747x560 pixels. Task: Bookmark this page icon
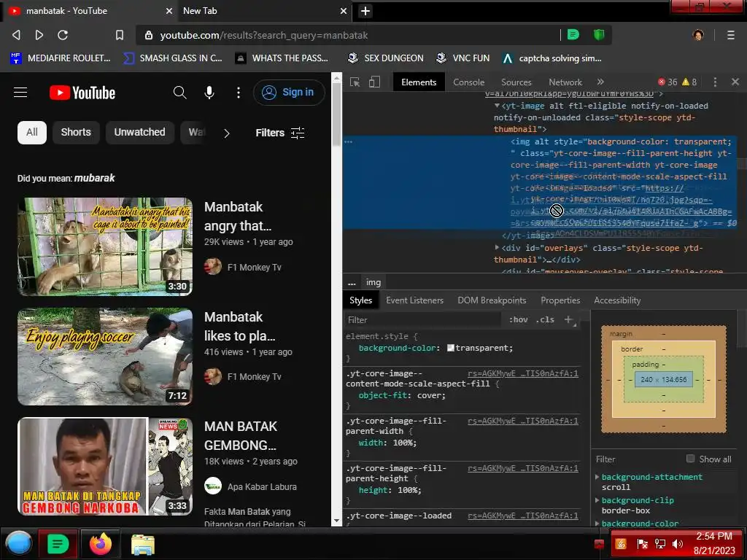120,35
